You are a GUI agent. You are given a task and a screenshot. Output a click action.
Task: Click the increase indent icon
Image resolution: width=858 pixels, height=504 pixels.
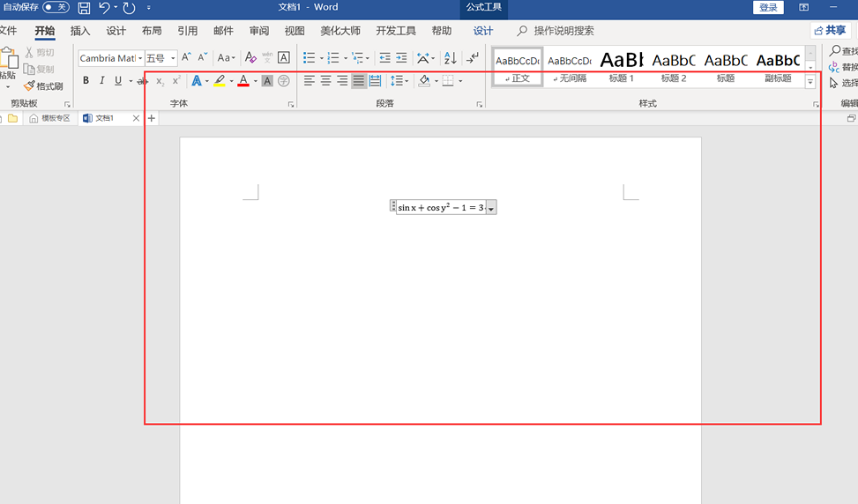pyautogui.click(x=401, y=57)
